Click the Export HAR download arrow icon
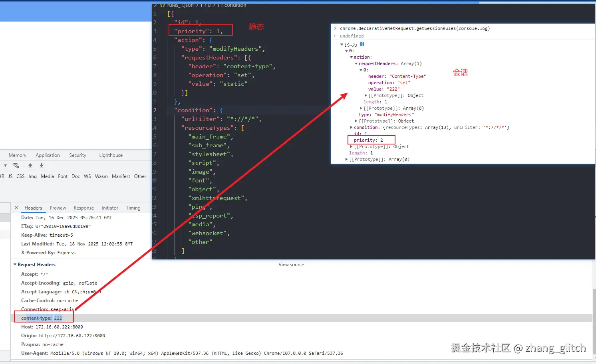 42,166
